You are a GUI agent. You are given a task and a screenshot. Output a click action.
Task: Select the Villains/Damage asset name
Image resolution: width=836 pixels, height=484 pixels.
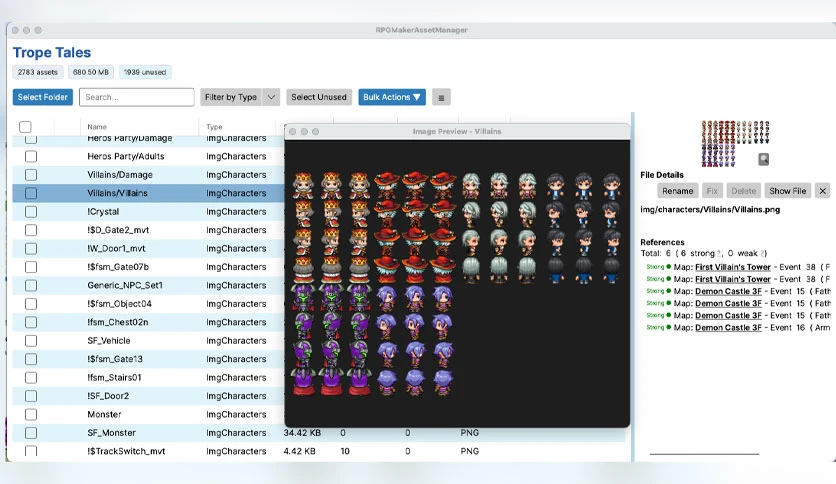120,175
